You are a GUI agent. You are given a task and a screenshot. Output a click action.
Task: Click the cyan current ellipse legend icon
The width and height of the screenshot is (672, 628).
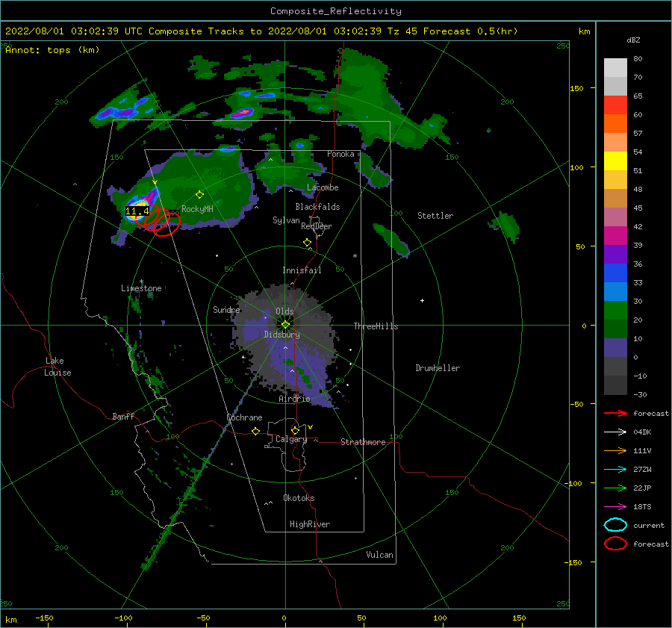tap(615, 525)
